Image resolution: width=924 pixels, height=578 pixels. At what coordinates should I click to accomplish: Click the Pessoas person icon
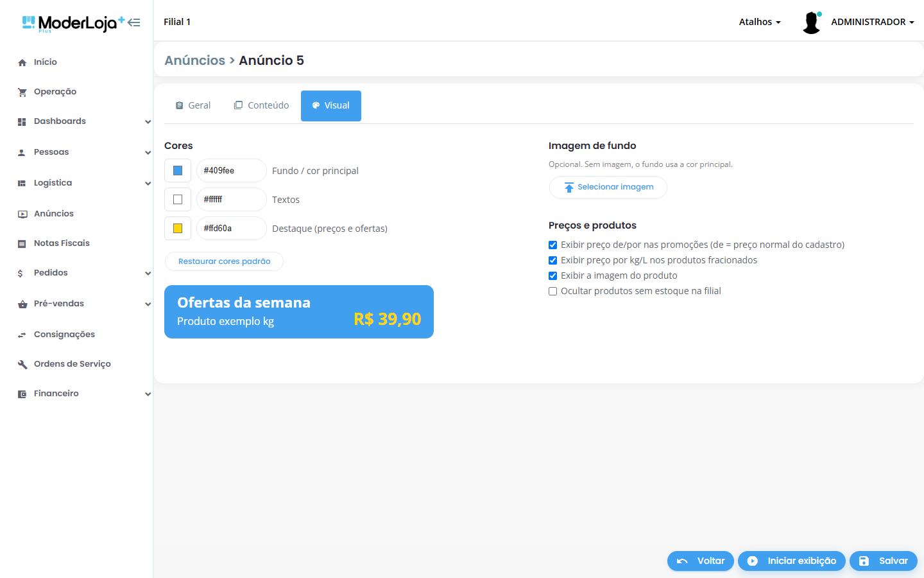(22, 152)
